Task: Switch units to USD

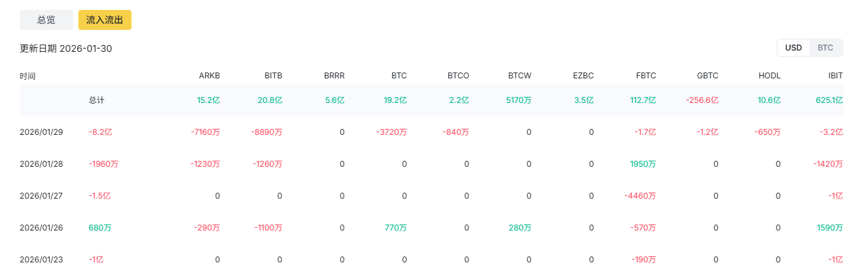Action: 794,48
